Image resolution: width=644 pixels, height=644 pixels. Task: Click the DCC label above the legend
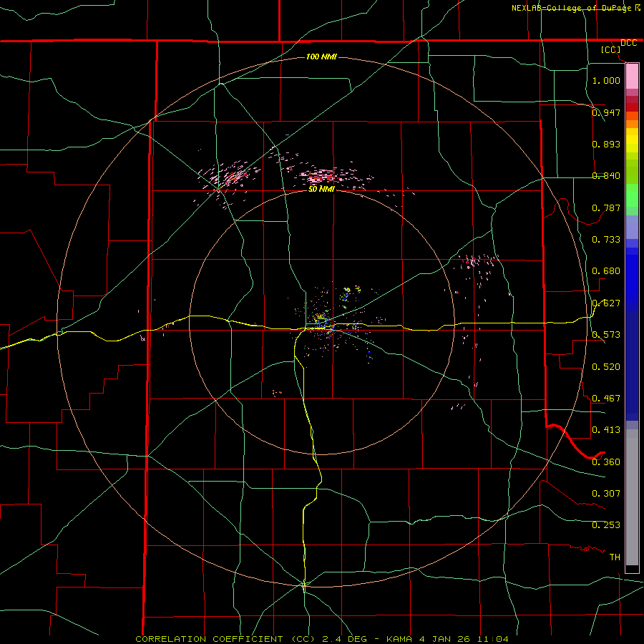pyautogui.click(x=628, y=43)
